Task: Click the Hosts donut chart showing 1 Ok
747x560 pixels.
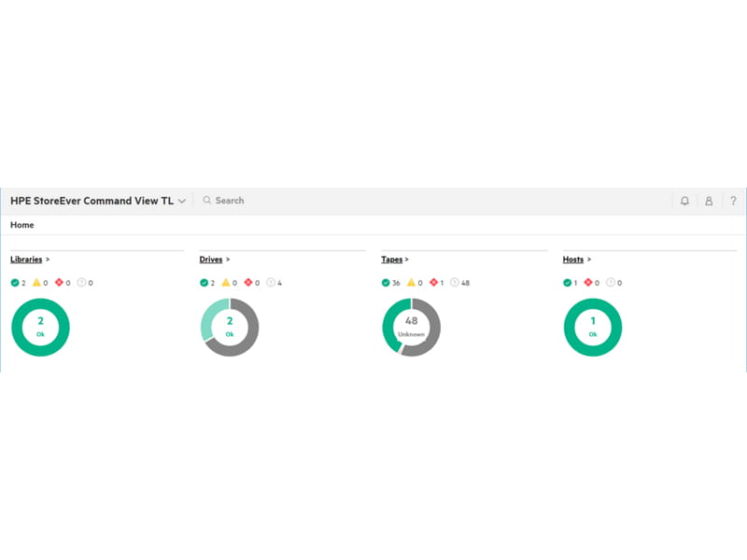Action: (x=591, y=326)
